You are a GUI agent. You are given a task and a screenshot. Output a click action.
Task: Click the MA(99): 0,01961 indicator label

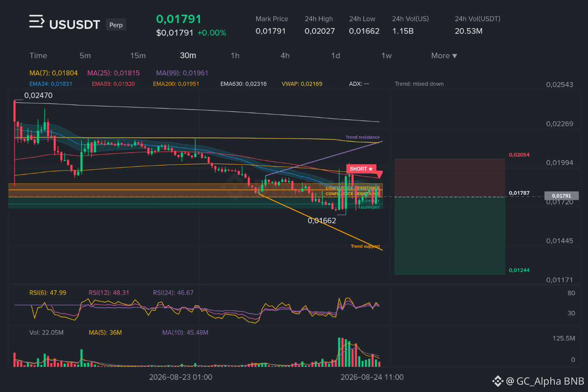pyautogui.click(x=182, y=73)
